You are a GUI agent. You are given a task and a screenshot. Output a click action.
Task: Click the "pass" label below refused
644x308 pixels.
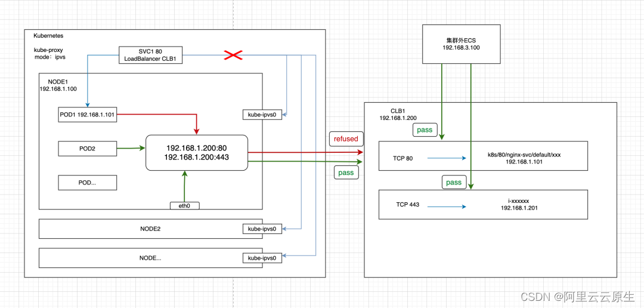346,173
